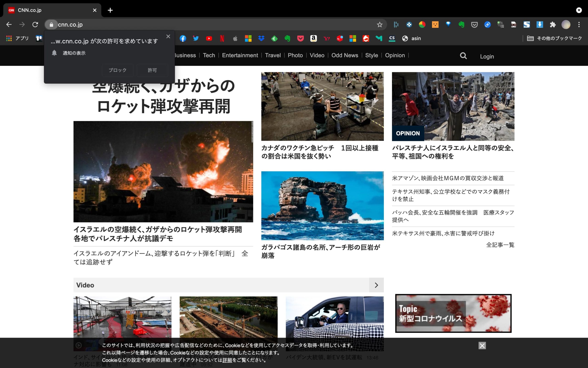Open the Gaza airstrike explosion photo
588x368 pixels.
coord(163,172)
